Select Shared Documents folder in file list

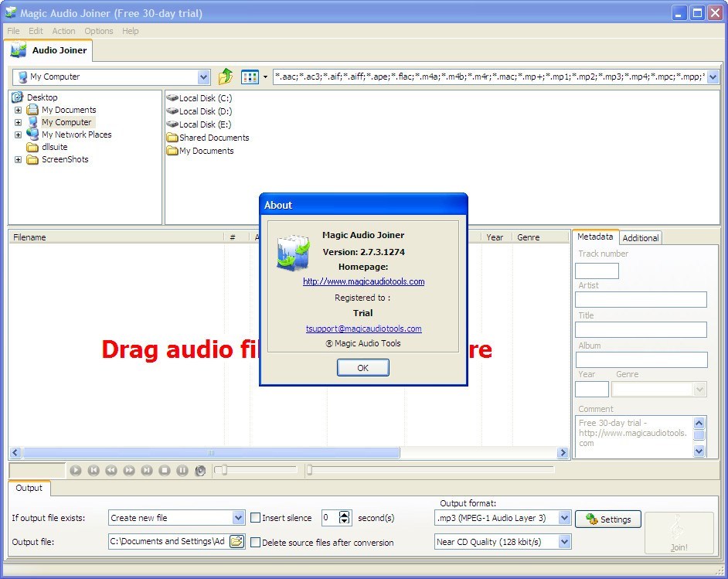click(214, 138)
